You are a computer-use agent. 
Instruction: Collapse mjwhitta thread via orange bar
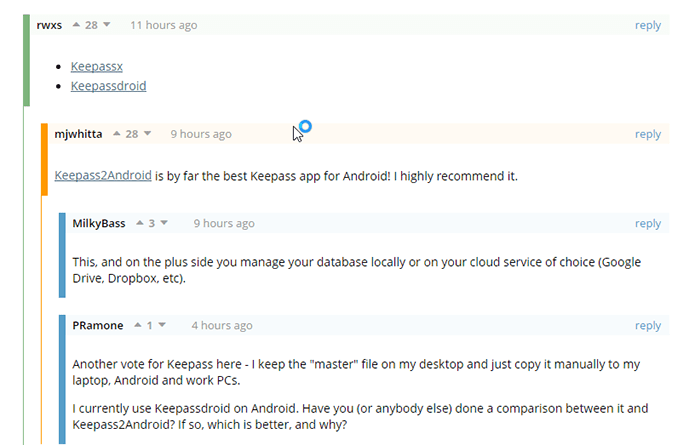[44, 160]
